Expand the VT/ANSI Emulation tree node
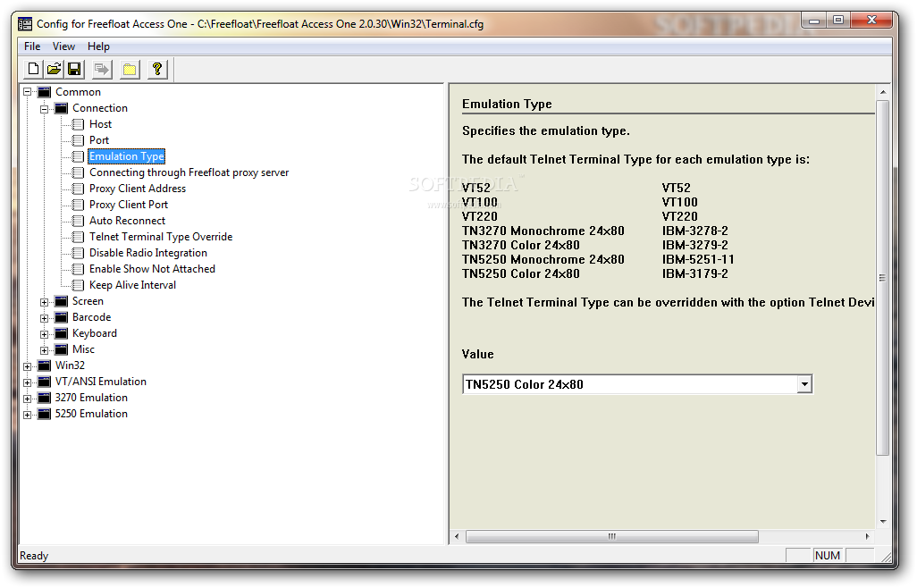 [27, 382]
